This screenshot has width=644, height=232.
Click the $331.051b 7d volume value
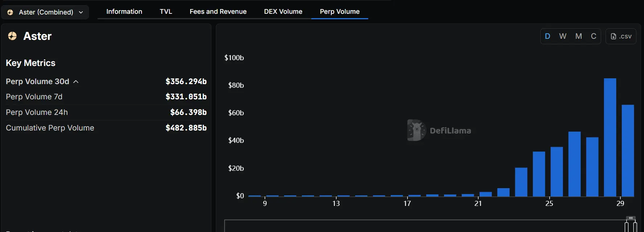point(186,97)
